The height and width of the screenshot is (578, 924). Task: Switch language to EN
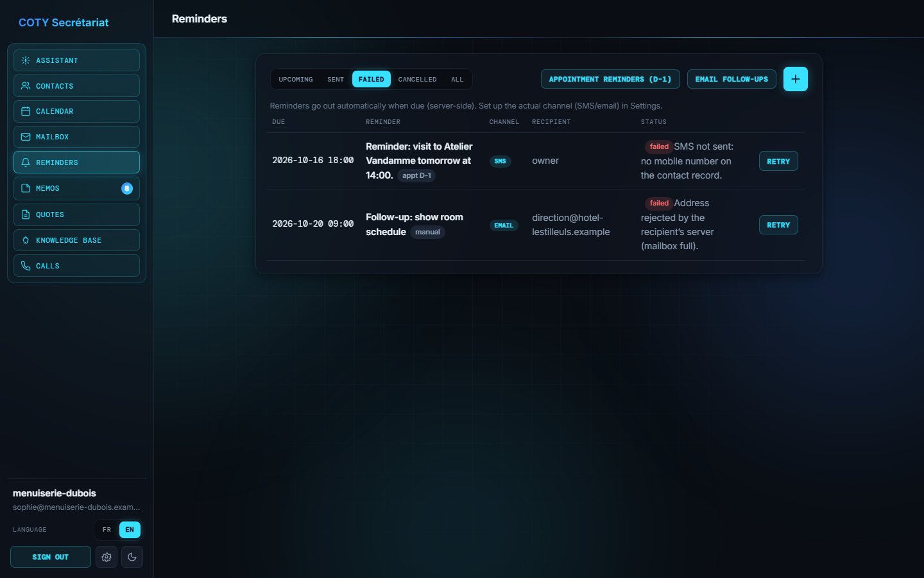(130, 530)
